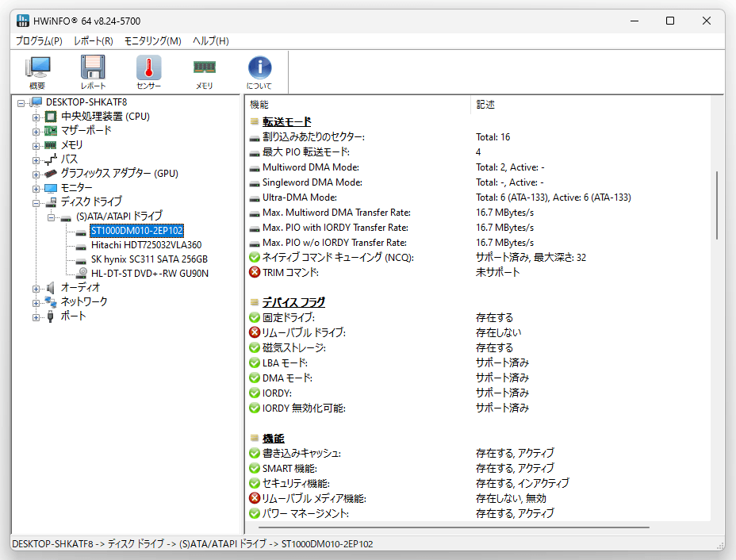Expand the ネットワーク tree node

tap(36, 303)
